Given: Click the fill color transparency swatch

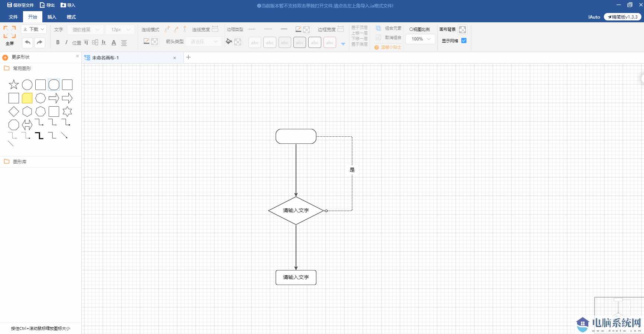Looking at the screenshot, I should point(238,42).
